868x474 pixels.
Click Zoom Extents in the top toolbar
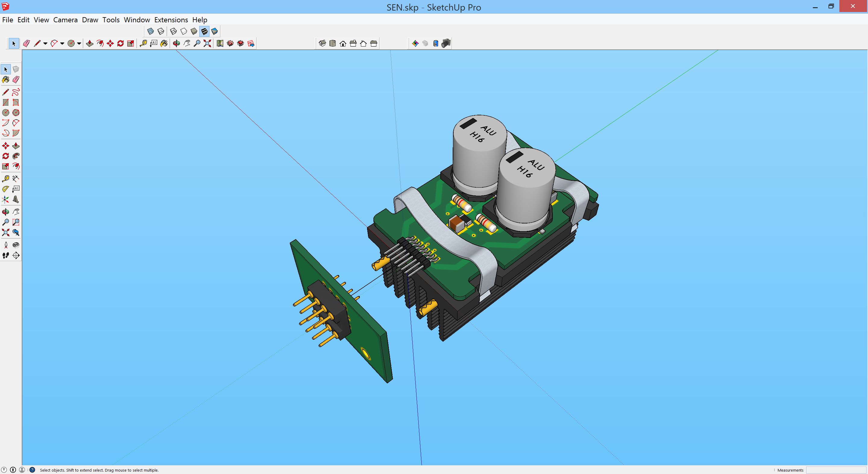coord(207,43)
